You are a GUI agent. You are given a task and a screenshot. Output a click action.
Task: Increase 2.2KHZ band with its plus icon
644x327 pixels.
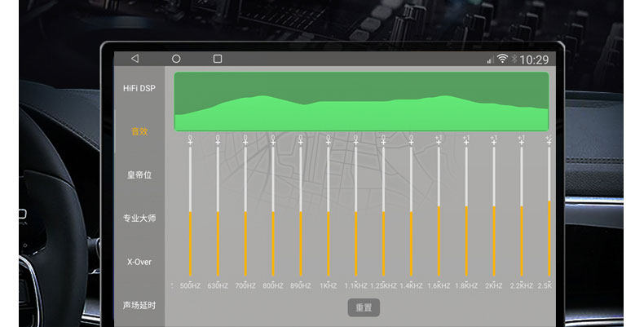click(522, 142)
